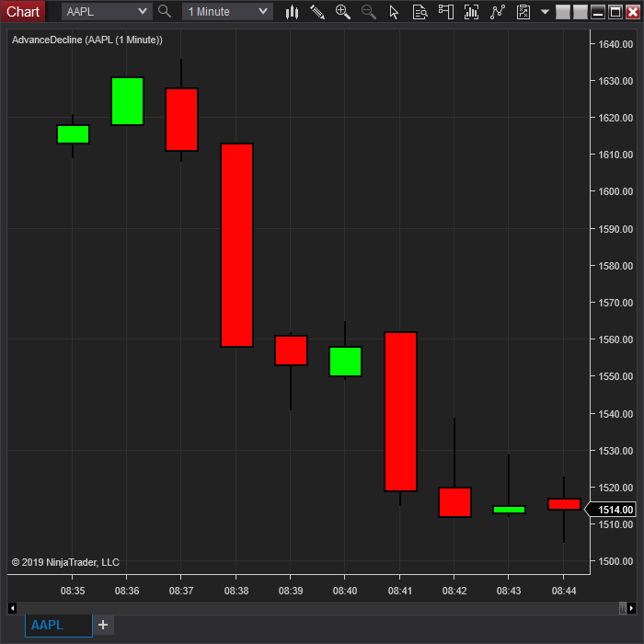Open the Bars chart style icon
644x644 pixels.
(292, 12)
